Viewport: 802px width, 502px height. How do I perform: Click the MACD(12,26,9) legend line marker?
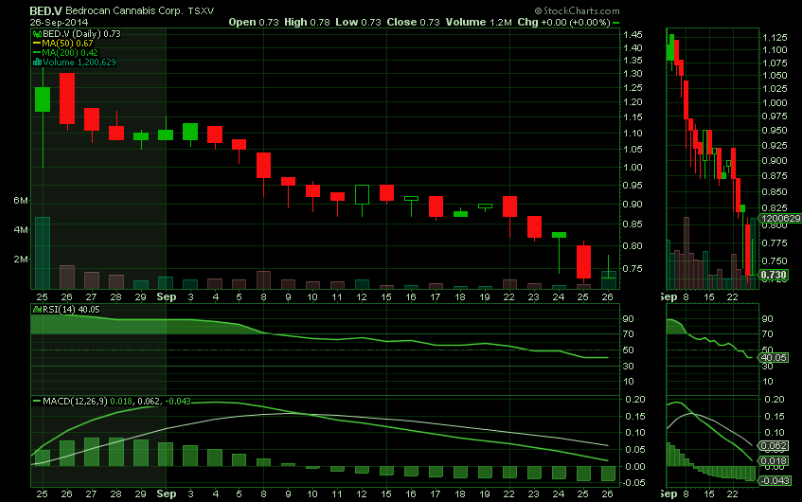pyautogui.click(x=34, y=401)
